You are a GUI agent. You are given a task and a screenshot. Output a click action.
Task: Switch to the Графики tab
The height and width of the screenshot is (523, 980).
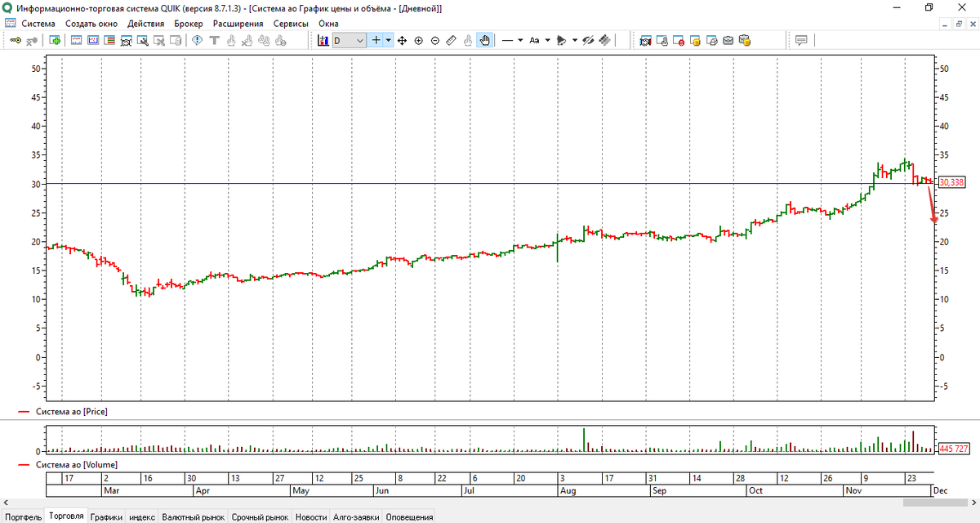pyautogui.click(x=107, y=516)
